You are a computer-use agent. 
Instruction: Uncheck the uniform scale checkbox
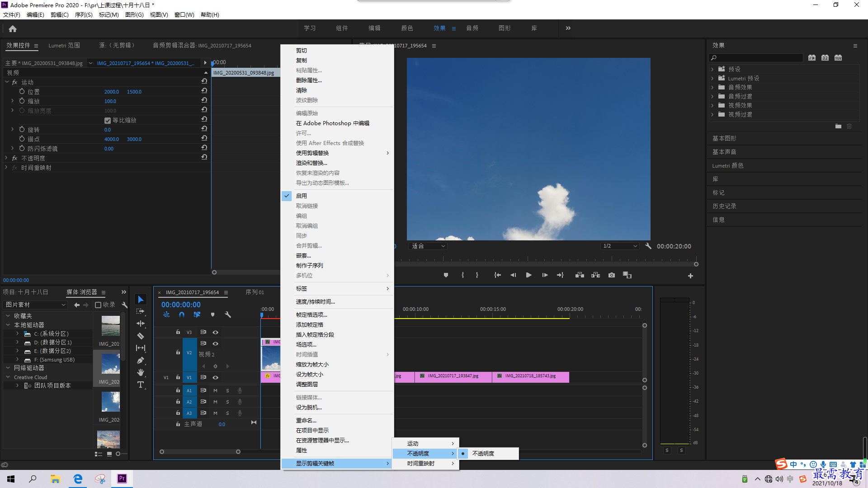coord(108,120)
